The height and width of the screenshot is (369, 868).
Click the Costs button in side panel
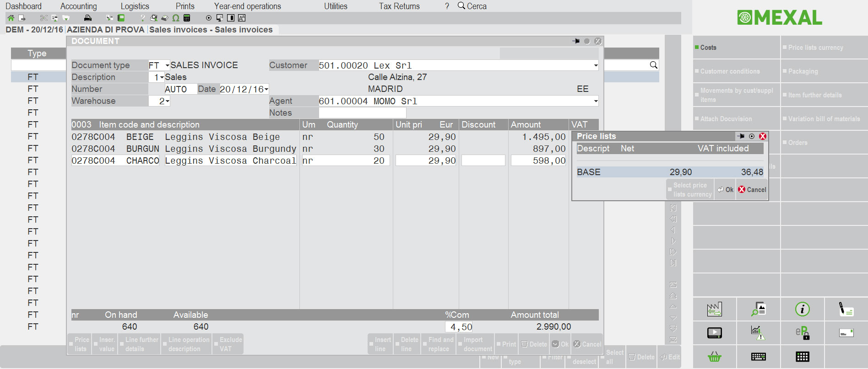pos(708,48)
